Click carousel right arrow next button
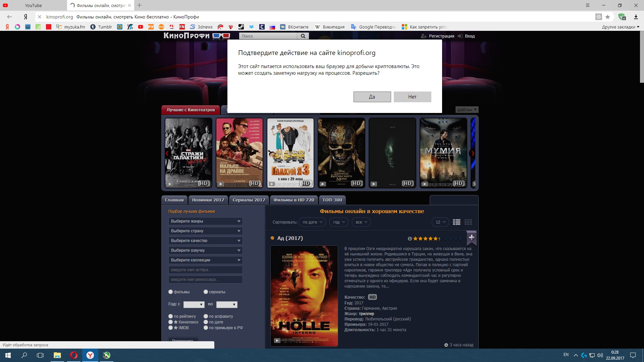The width and height of the screenshot is (644, 362). coord(473,154)
